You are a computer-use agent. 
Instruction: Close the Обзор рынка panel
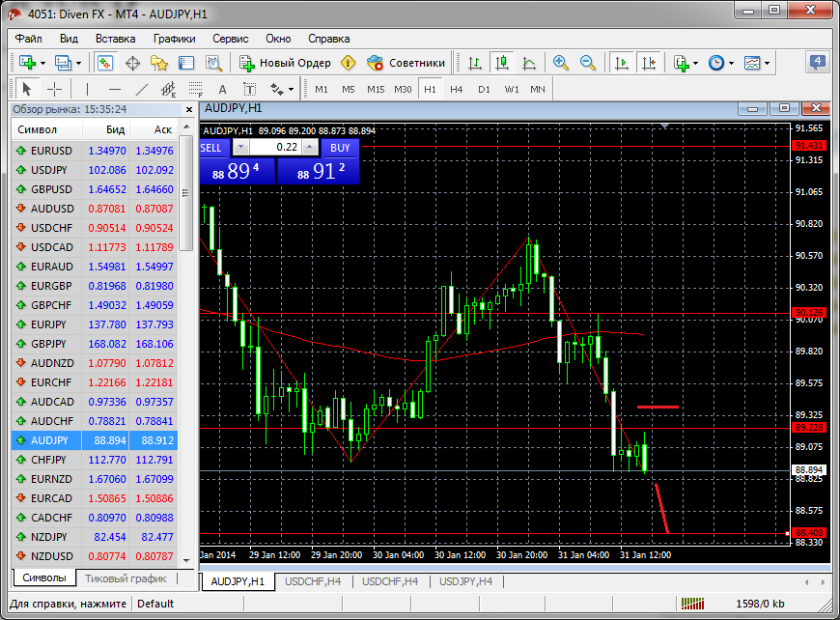tap(188, 109)
